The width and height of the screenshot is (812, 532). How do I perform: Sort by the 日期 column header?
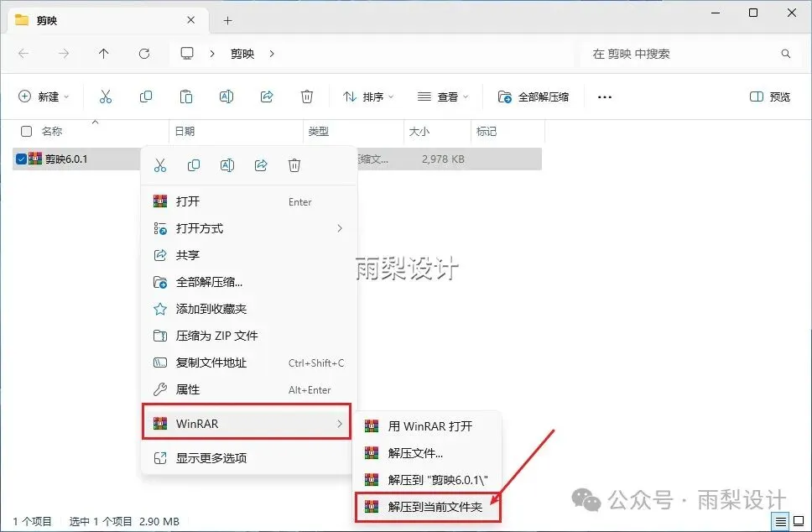pos(185,132)
